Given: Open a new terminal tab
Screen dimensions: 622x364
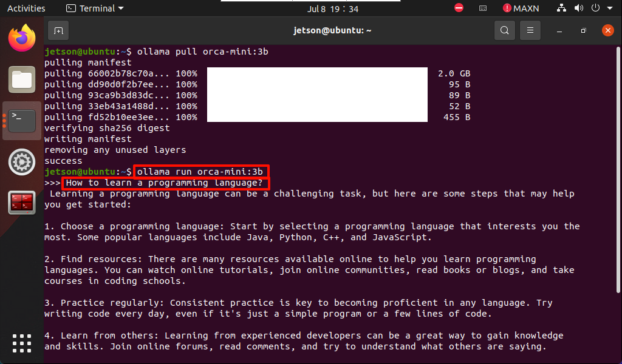Looking at the screenshot, I should tap(58, 30).
